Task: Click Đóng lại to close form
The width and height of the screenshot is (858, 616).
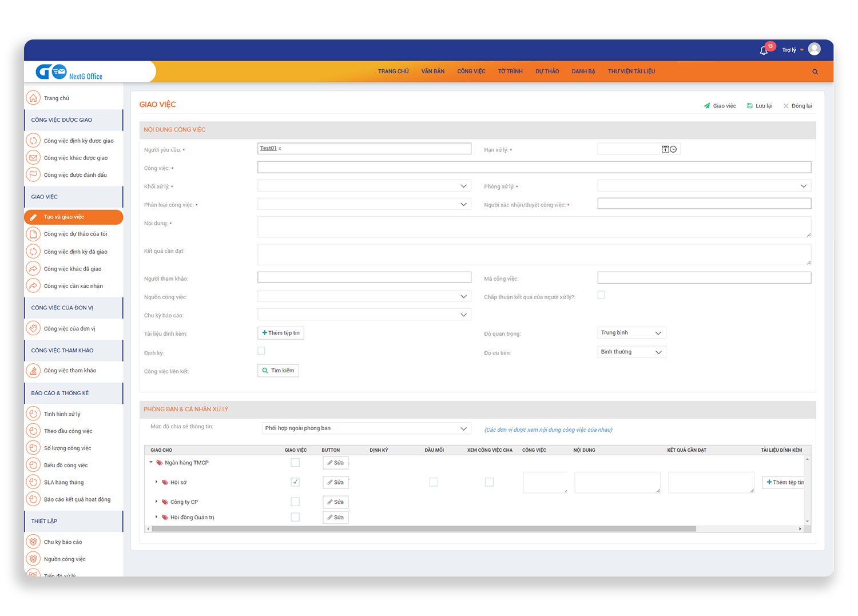Action: tap(798, 106)
